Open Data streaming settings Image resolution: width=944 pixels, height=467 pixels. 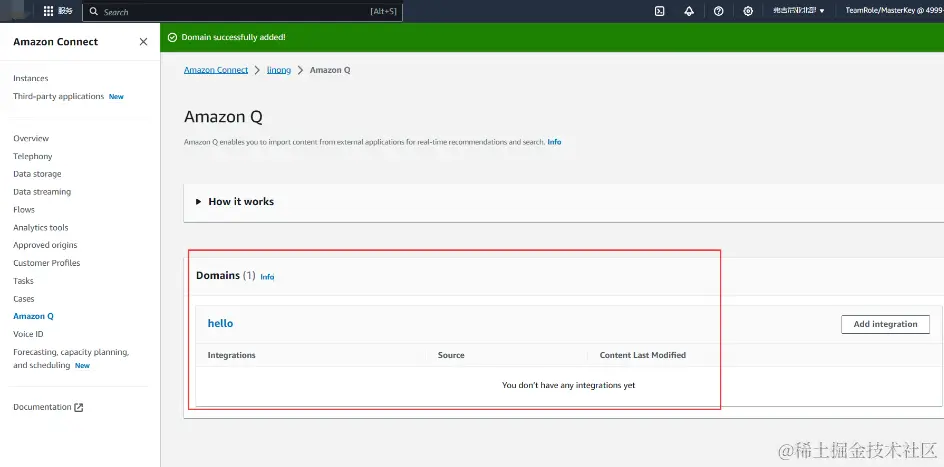(x=42, y=192)
